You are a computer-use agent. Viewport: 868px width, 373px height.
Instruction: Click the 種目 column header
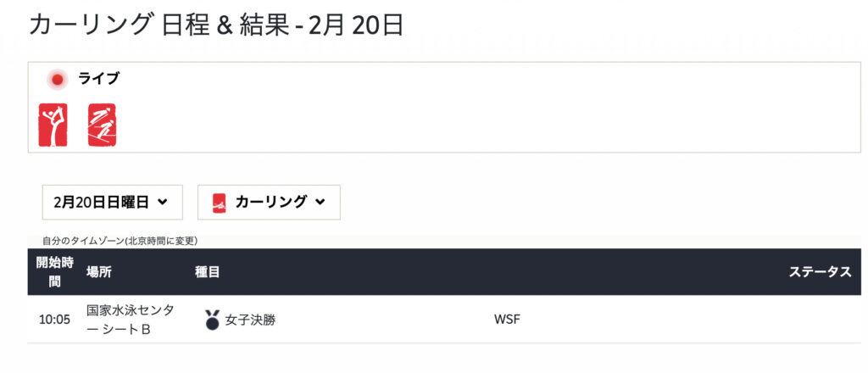coord(207,272)
